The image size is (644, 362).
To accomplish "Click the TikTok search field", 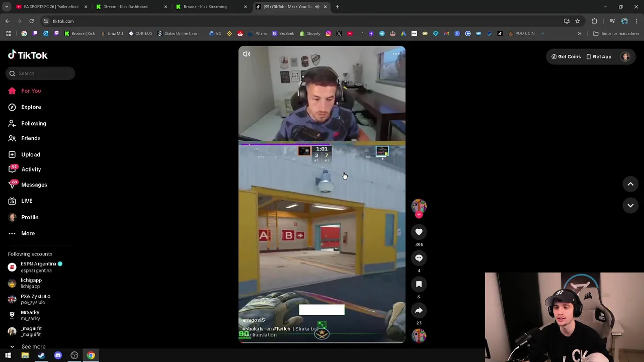I will point(40,73).
